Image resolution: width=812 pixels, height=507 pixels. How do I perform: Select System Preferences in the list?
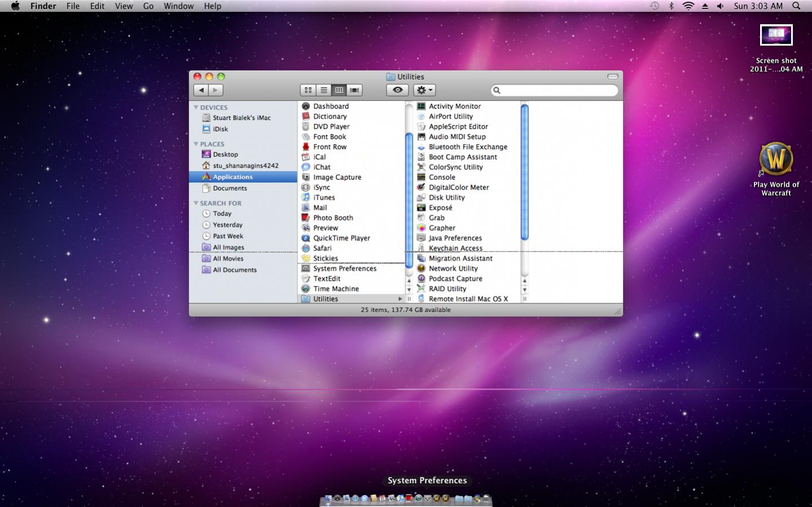click(344, 268)
